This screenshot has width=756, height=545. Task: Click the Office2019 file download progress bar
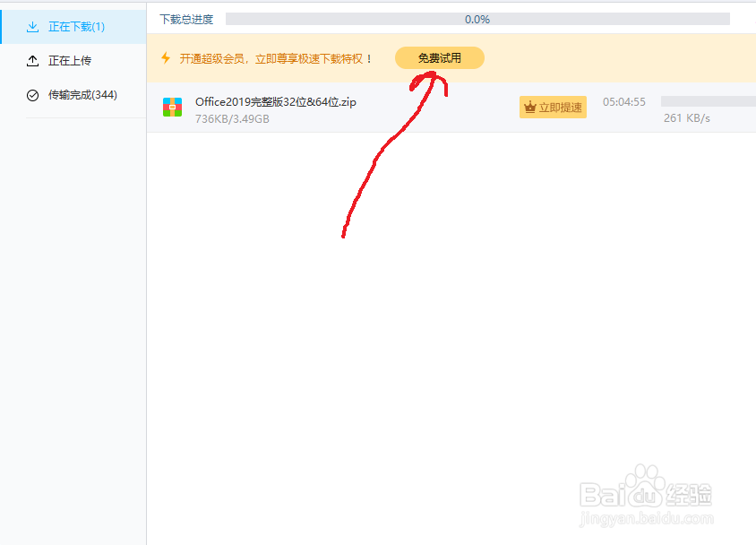pyautogui.click(x=709, y=100)
